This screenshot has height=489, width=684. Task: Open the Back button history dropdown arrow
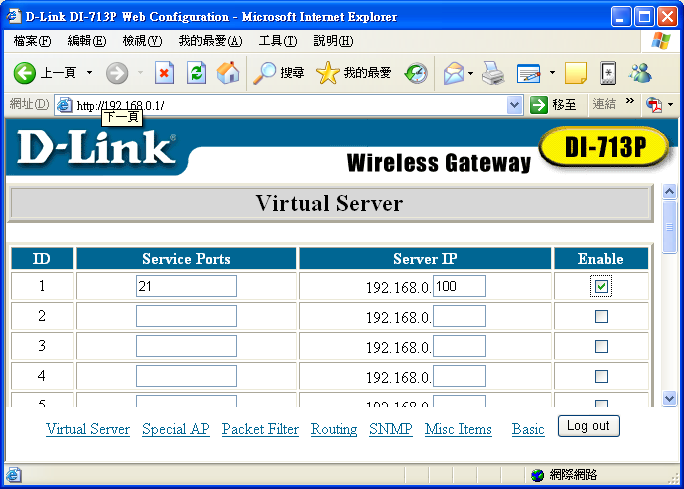[x=89, y=72]
